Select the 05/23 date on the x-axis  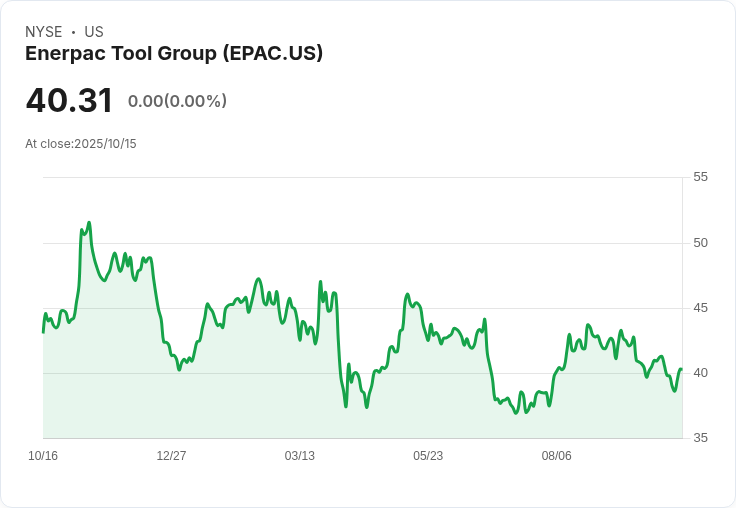[x=428, y=456]
